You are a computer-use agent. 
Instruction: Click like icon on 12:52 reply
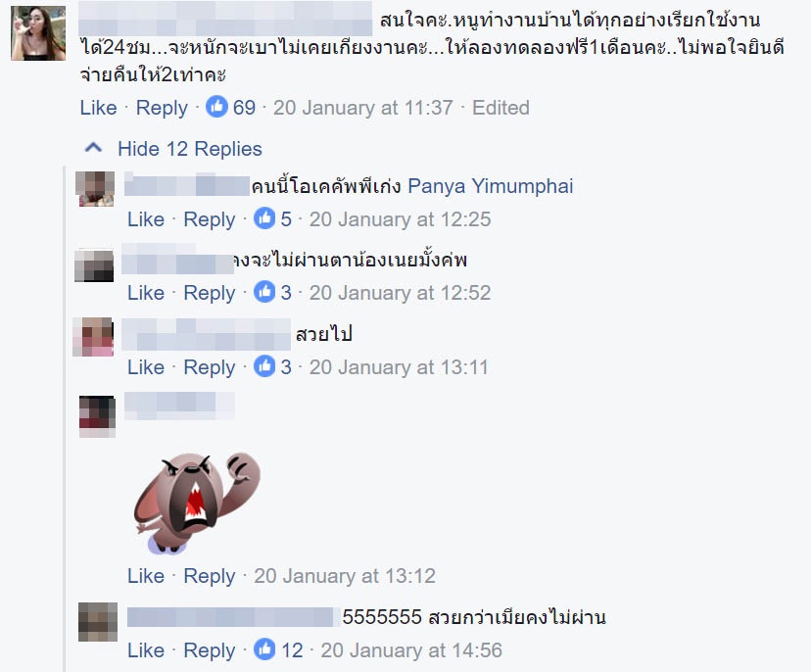tap(264, 292)
